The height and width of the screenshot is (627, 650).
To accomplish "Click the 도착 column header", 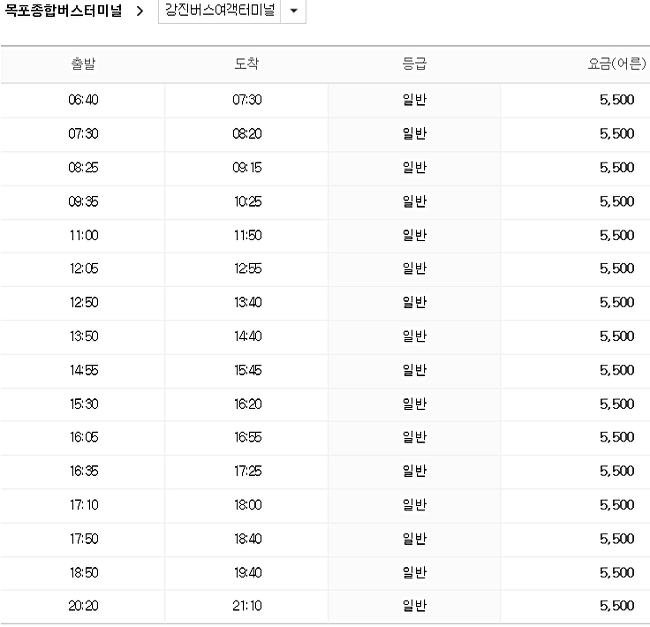I will click(247, 64).
